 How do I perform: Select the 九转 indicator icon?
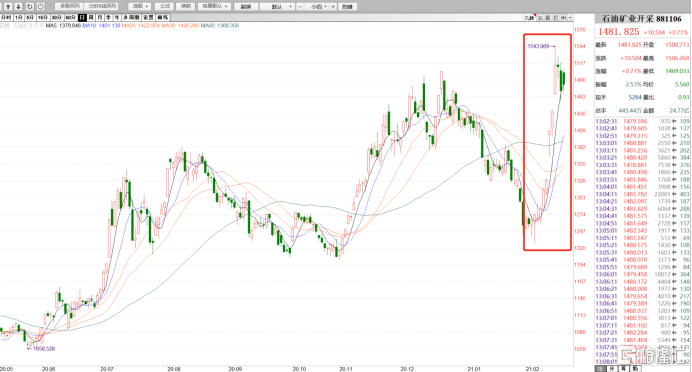coord(529,18)
